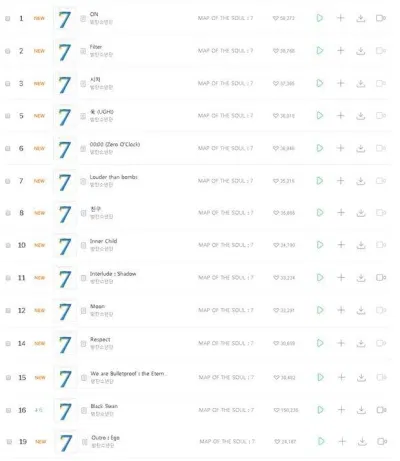Tick checkbox for rank 10 Inner Child
400x461 pixels.
(8, 245)
